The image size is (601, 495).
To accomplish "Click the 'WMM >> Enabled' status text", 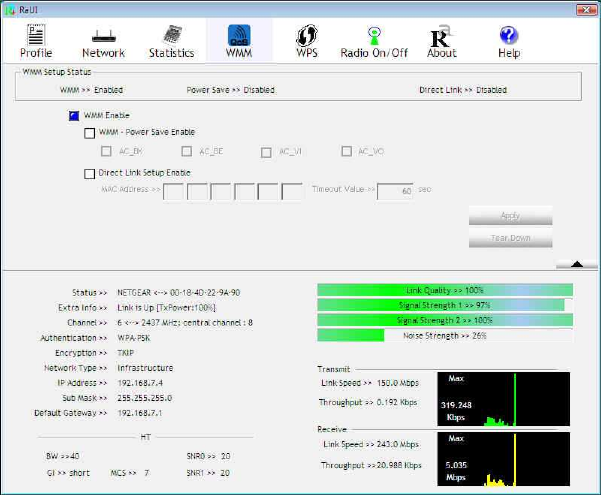I will click(x=92, y=90).
